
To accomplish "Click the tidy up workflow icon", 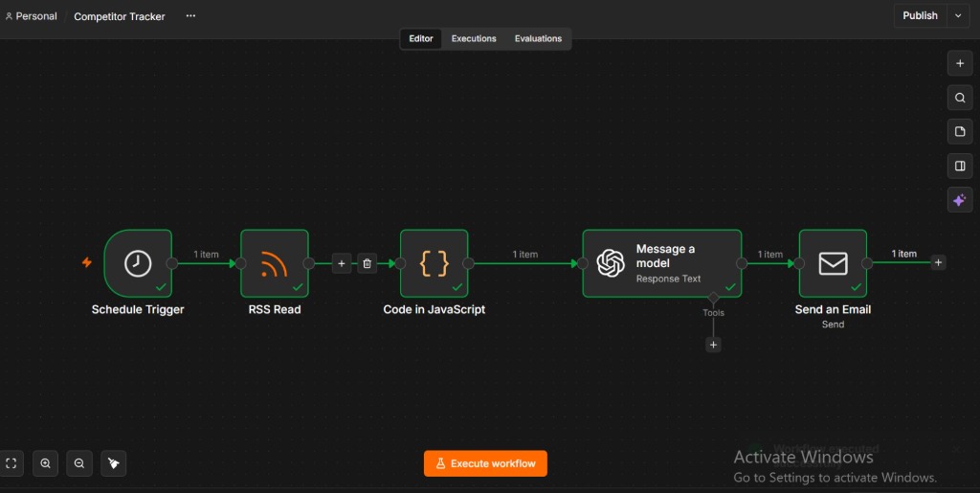I will tap(114, 463).
